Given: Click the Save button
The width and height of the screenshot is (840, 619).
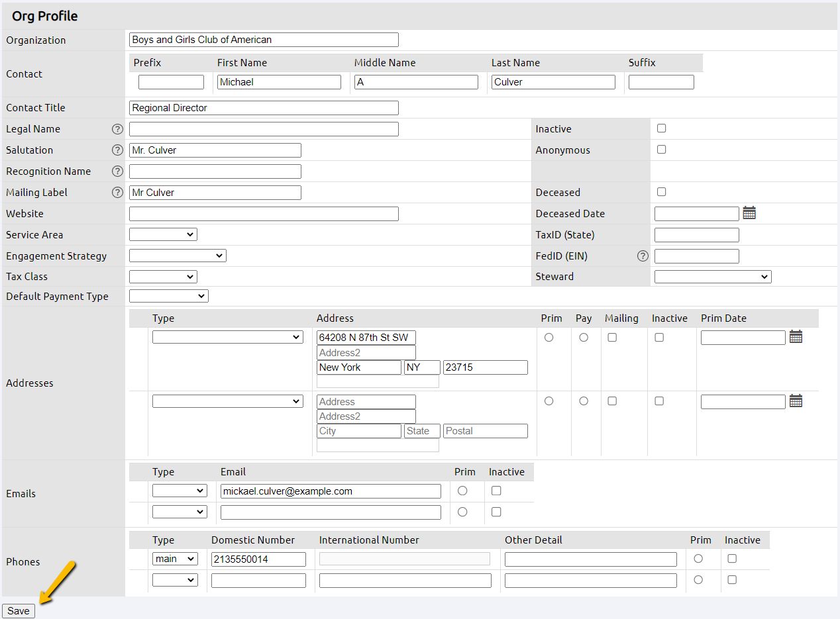Looking at the screenshot, I should pos(19,611).
